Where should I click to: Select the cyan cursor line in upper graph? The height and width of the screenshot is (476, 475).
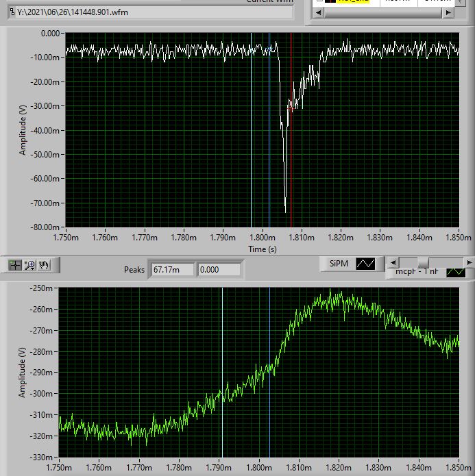coord(252,137)
